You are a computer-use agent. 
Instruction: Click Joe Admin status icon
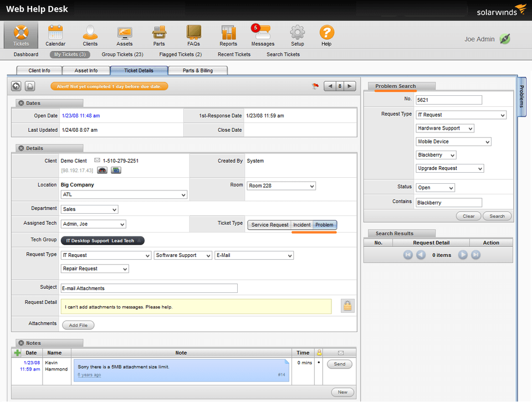pos(505,39)
